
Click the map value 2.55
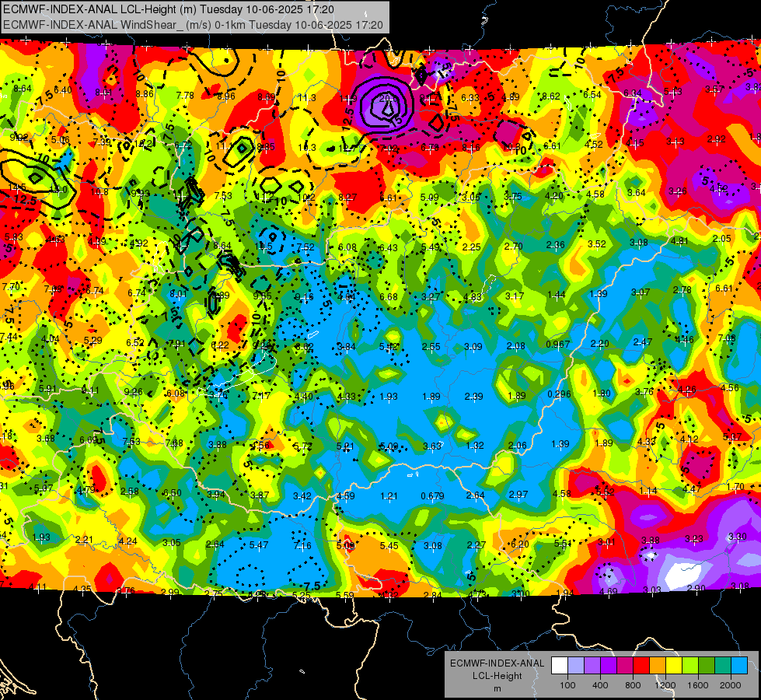pos(431,347)
